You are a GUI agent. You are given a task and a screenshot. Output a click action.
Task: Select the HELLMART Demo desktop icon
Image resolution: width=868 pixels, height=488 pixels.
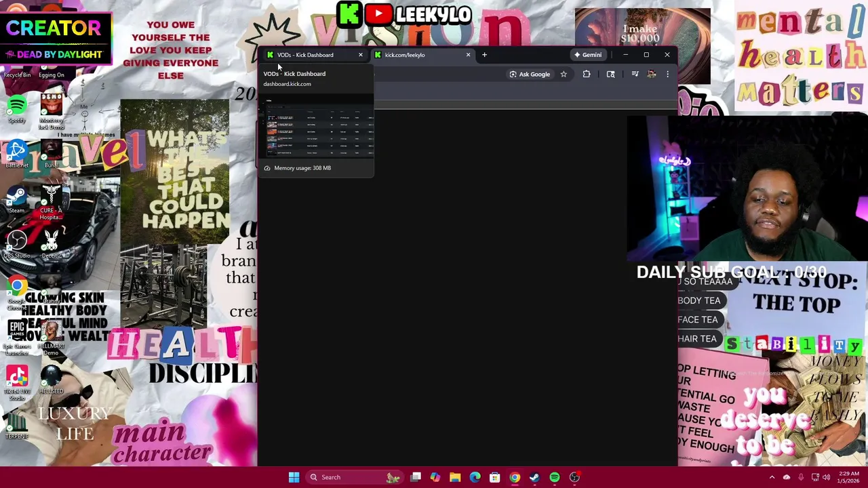[x=51, y=338]
